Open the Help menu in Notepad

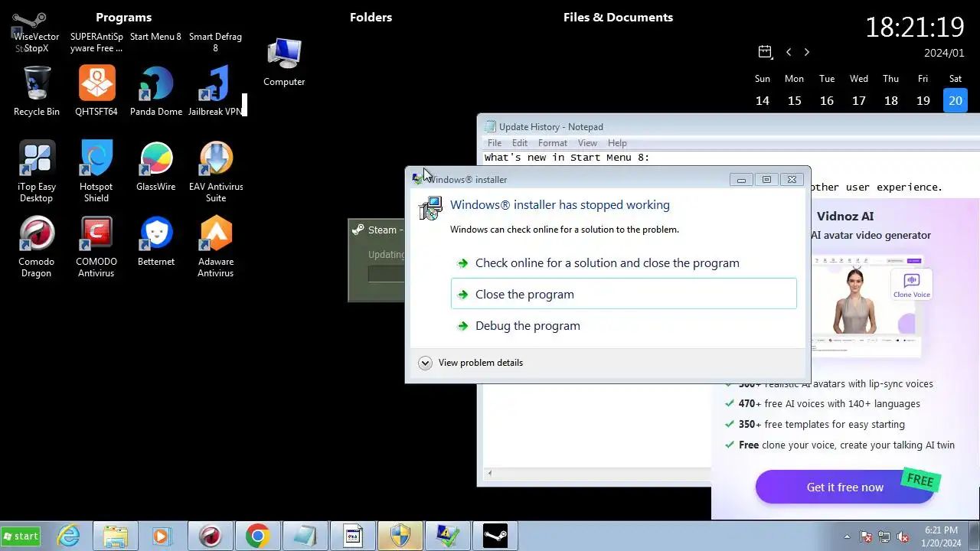coord(617,143)
